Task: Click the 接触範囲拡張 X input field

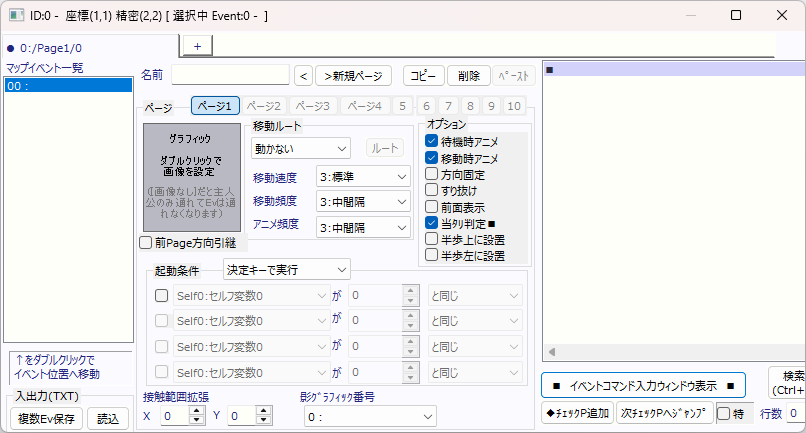Action: [175, 416]
